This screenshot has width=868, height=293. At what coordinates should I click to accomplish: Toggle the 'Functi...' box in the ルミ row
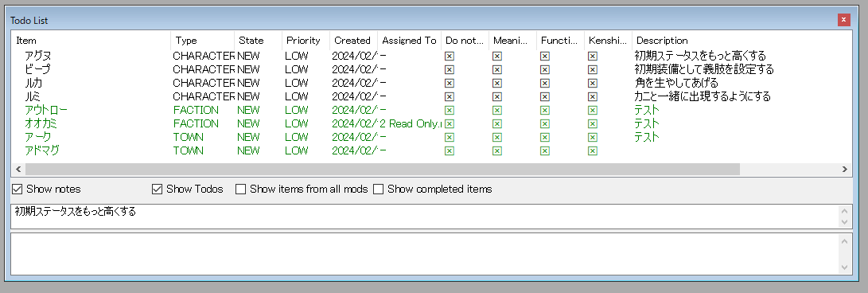click(545, 96)
